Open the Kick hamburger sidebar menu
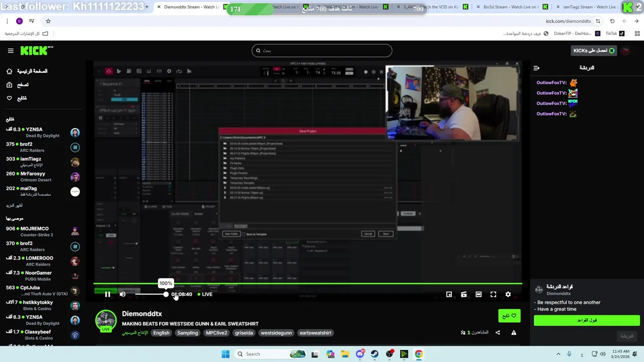 11,50
